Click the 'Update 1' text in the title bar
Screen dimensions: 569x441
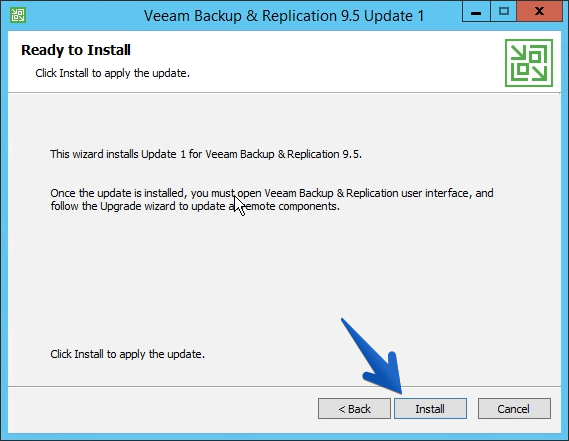(394, 16)
